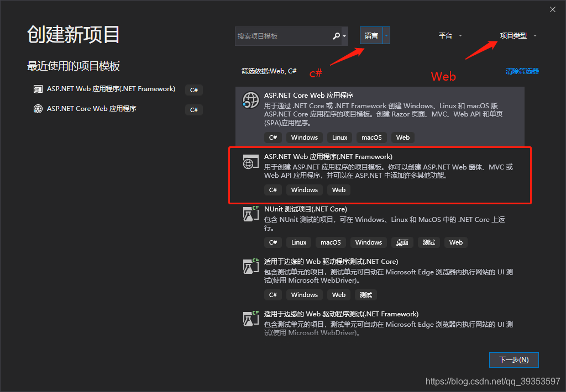
Task: Click 测试 tag under Edge WebDriver (.NET Core)
Action: pyautogui.click(x=366, y=295)
